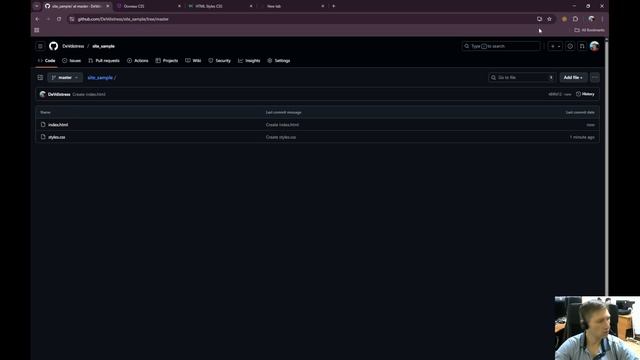This screenshot has width=640, height=360.
Task: Bookmark this page with the star icon
Action: (549, 19)
